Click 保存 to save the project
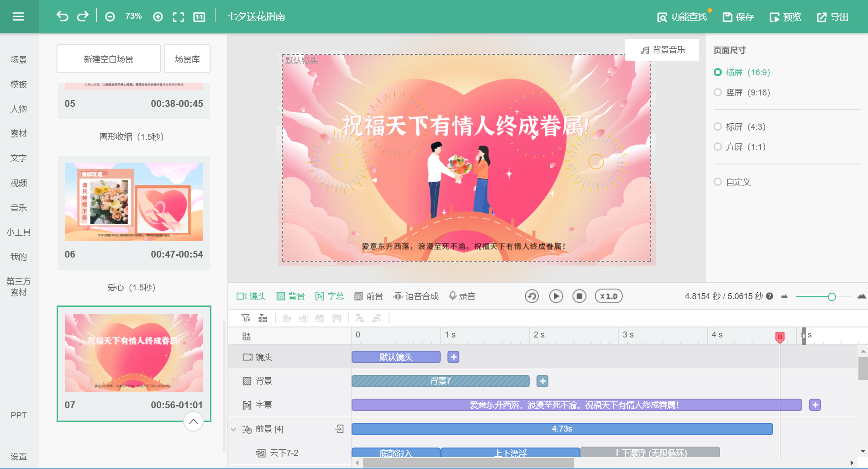Screen dimensions: 868x469 pyautogui.click(x=738, y=17)
